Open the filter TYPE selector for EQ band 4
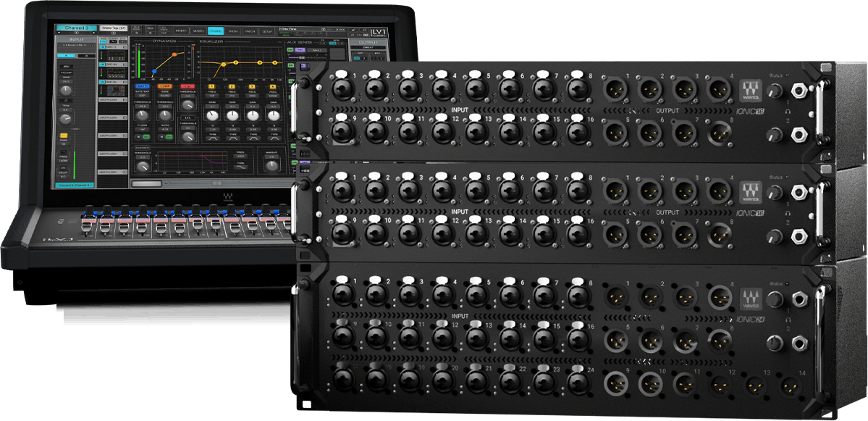Screen dimensions: 868x421 point(274,138)
